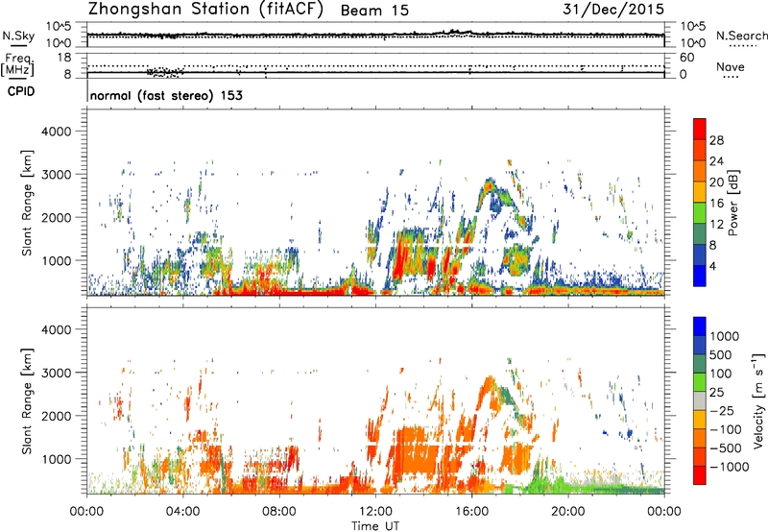Viewport: 768px width, 532px height.
Task: Click the "4000" tick on the power panel
Action: 56,132
